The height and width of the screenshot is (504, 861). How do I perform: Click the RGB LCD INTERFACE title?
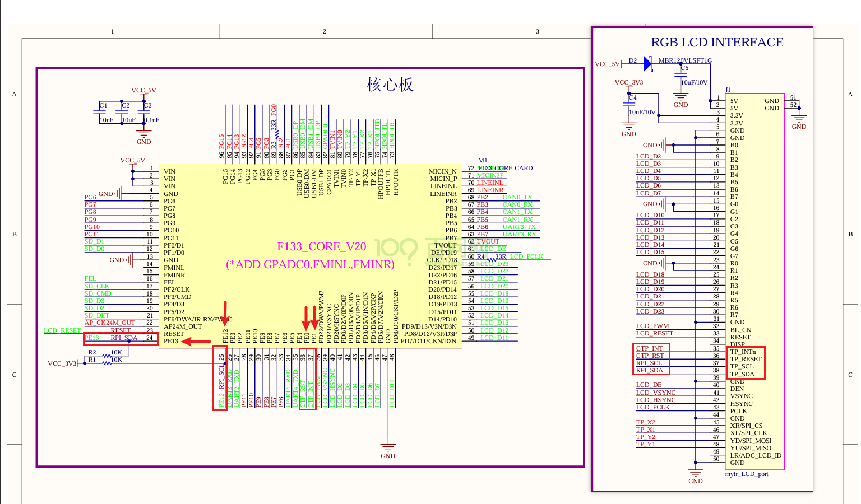[717, 43]
